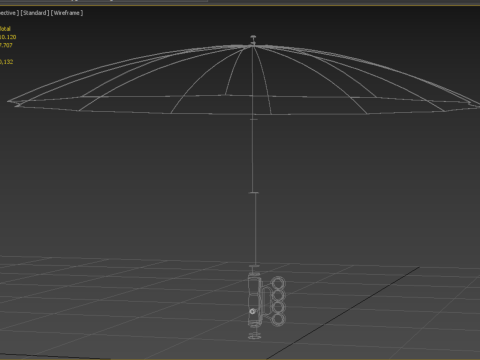Click the upper pole joint marker below canopy
This screenshot has width=480, height=360.
[254, 119]
